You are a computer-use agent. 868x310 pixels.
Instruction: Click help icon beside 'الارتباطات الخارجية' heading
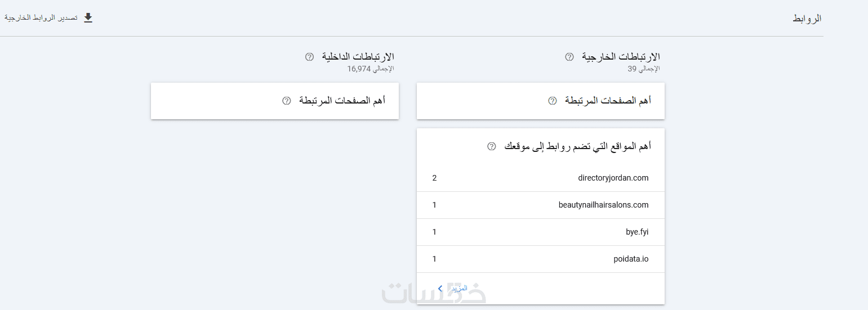[569, 57]
